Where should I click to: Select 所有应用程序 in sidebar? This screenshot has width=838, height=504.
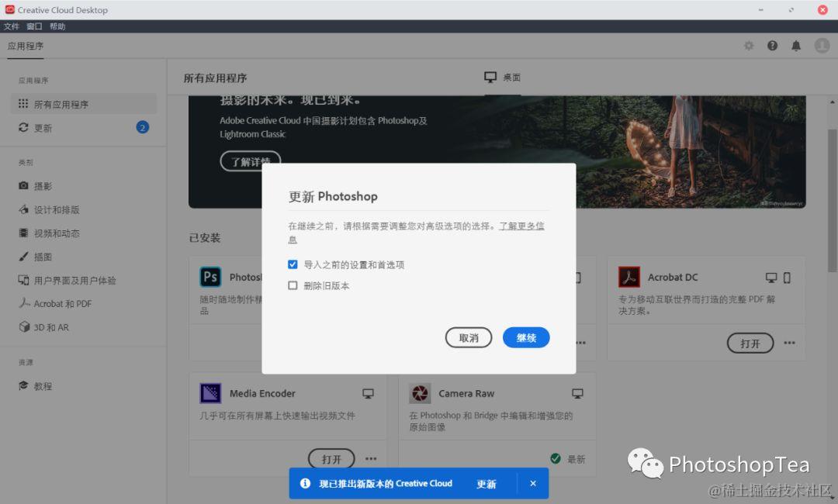[x=84, y=104]
